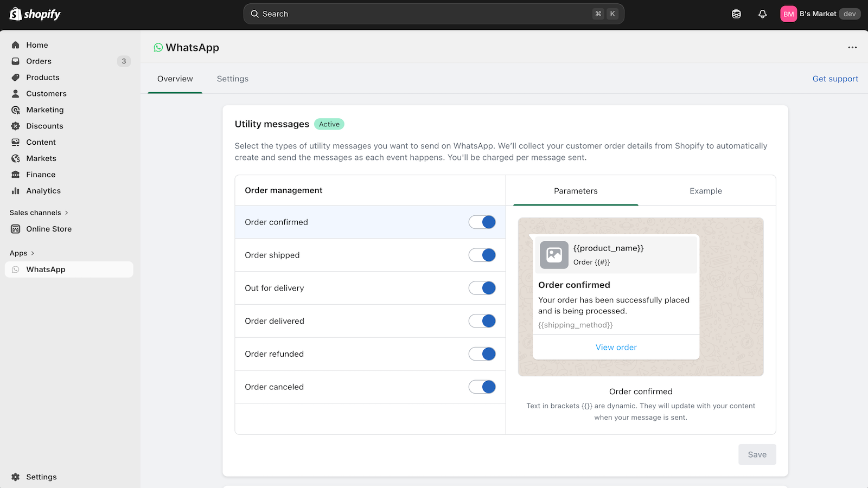The image size is (868, 488).
Task: Toggle Order canceled messages
Action: (x=482, y=387)
